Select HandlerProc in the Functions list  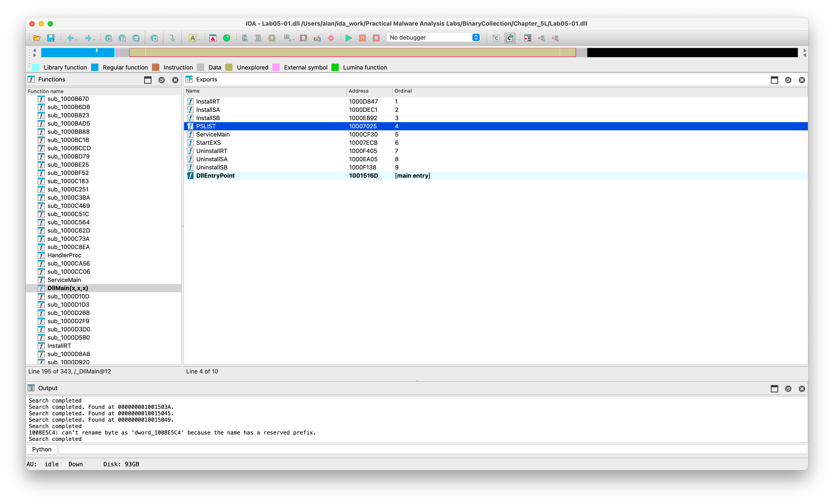(104, 255)
